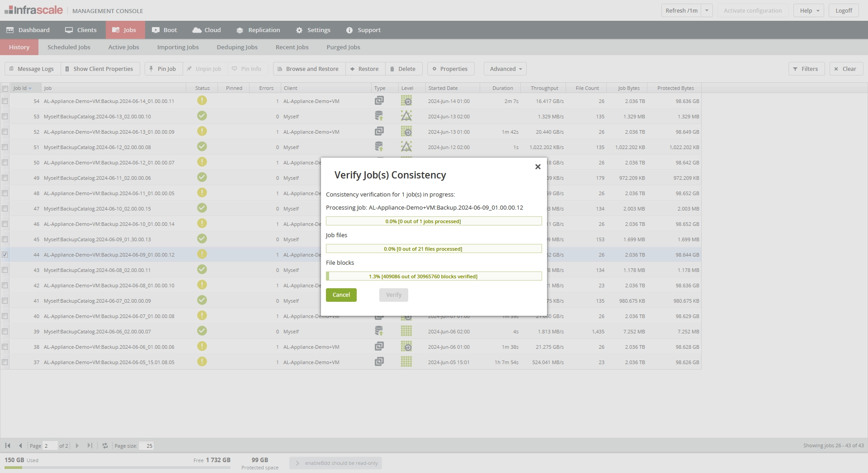Click the level triangle icon for job 53
Image resolution: width=868 pixels, height=473 pixels.
406,116
